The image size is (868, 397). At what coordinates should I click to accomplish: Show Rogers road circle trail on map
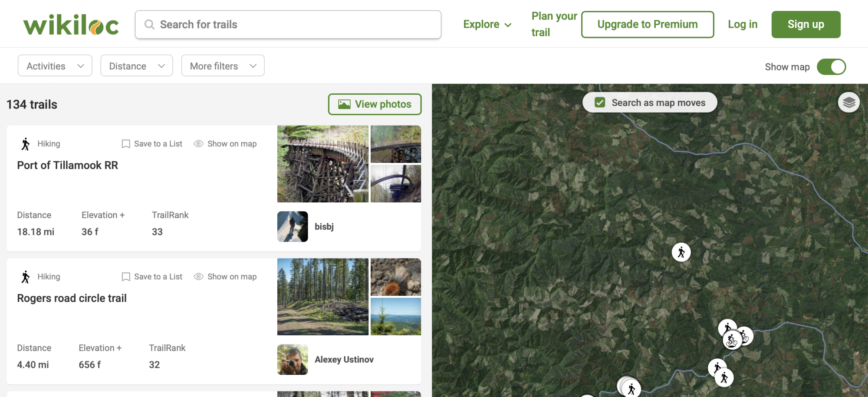point(225,277)
